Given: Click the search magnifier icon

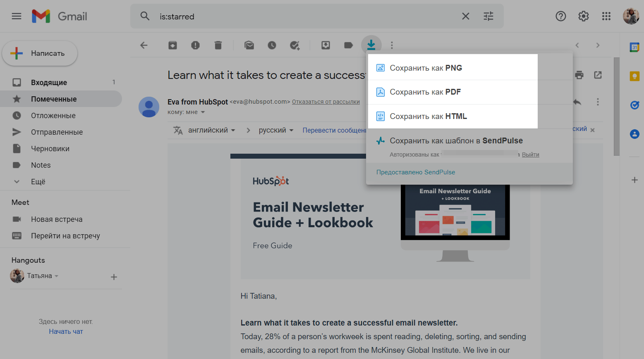Looking at the screenshot, I should pos(145,16).
